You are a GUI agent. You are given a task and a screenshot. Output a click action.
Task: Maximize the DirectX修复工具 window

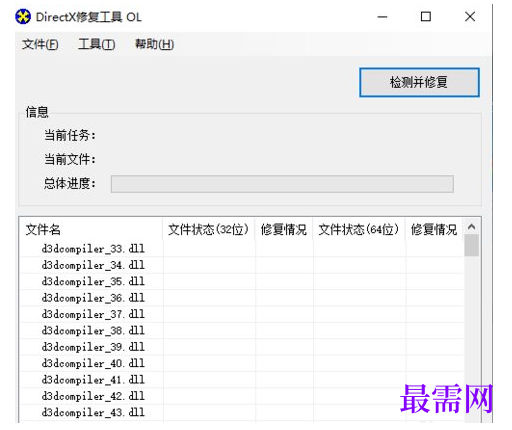point(426,17)
